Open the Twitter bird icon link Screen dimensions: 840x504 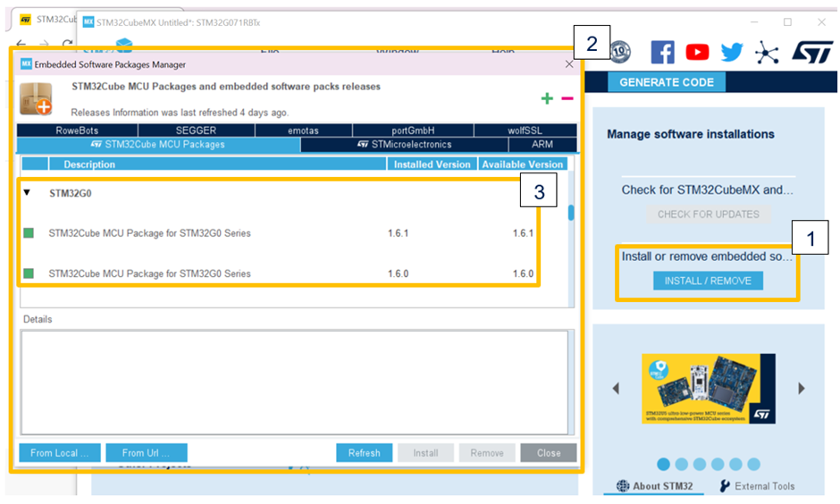732,52
